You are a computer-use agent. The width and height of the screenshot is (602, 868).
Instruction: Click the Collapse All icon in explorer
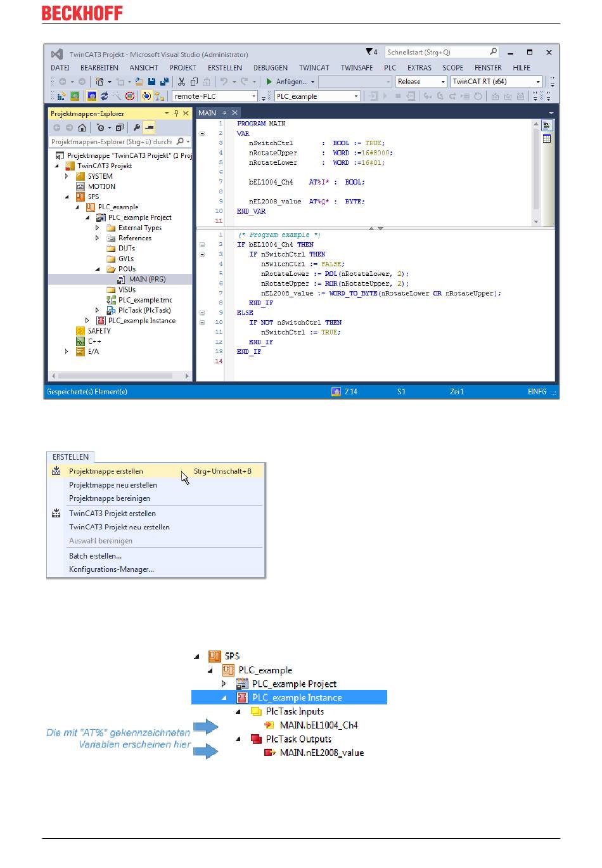119,127
